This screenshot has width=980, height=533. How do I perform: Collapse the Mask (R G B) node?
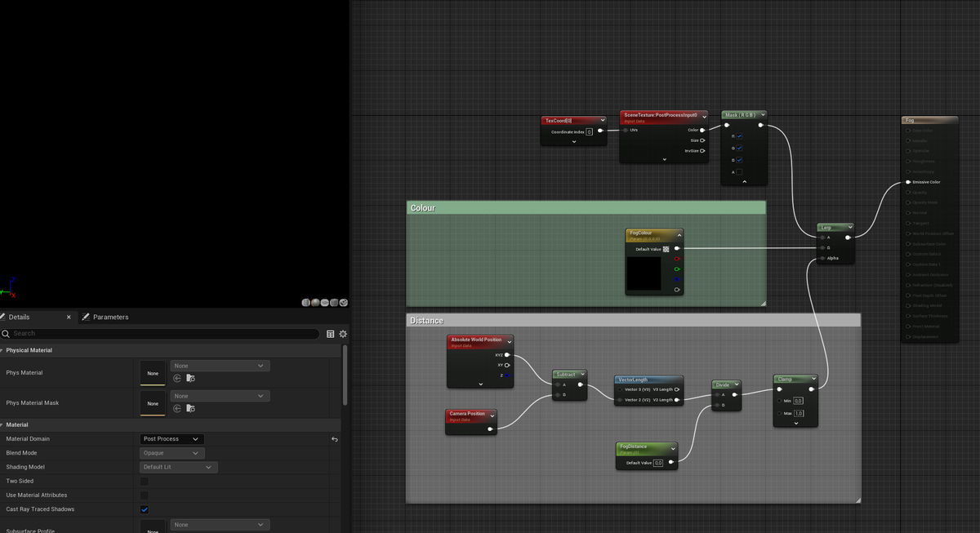[x=745, y=181]
